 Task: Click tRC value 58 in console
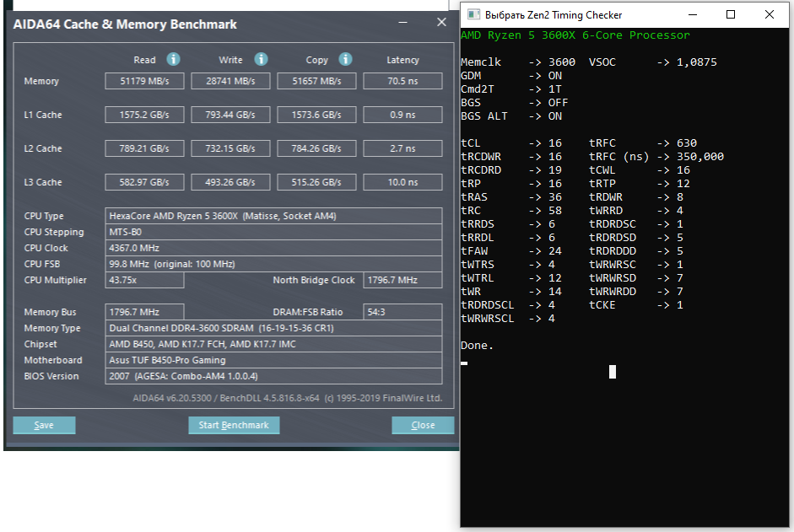(555, 210)
